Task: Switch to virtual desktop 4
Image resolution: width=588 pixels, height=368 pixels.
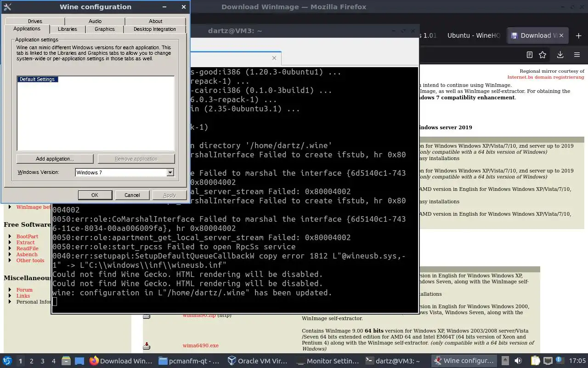Action: pyautogui.click(x=53, y=361)
